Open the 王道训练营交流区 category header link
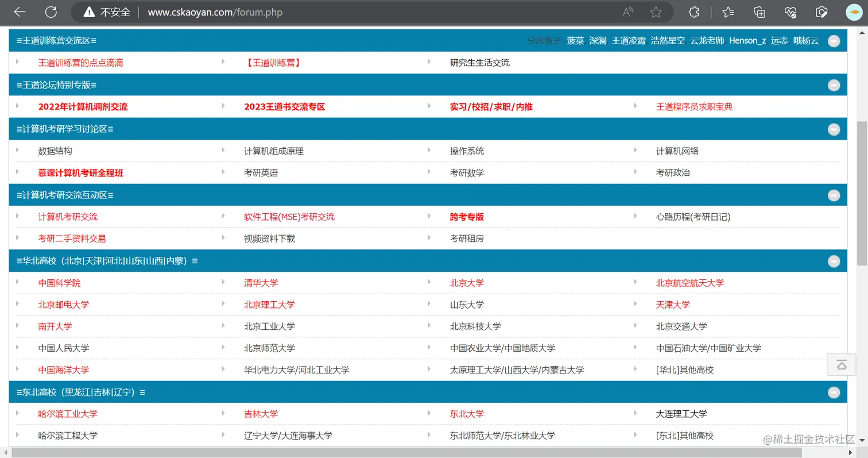The image size is (868, 458). pos(56,41)
